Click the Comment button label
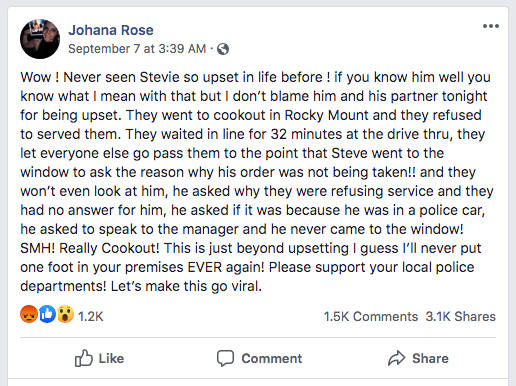The width and height of the screenshot is (516, 386). pyautogui.click(x=272, y=358)
